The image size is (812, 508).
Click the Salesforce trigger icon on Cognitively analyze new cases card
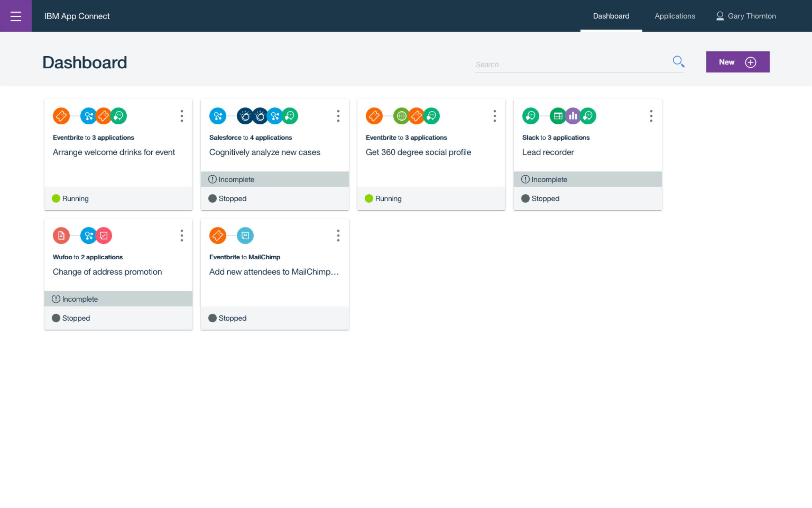click(217, 116)
